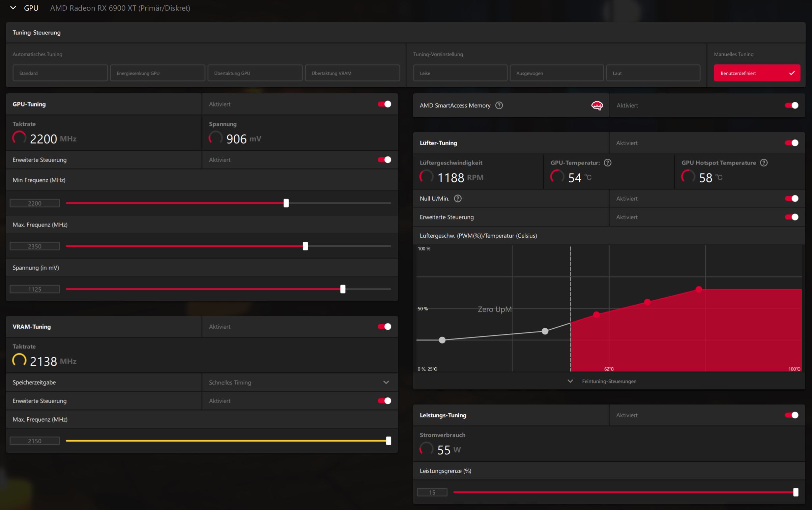
Task: Click the Stromverbrauch gauge icon
Action: pos(426,449)
